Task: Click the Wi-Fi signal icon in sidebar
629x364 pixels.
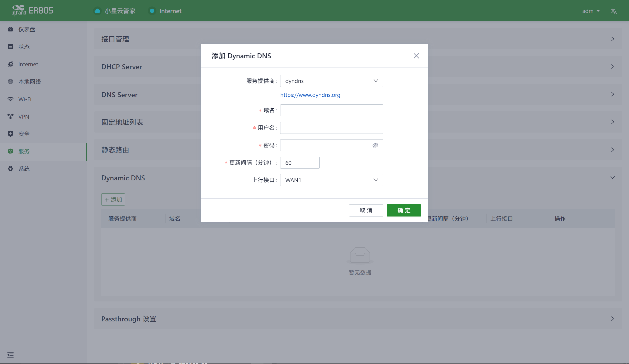Action: tap(10, 99)
